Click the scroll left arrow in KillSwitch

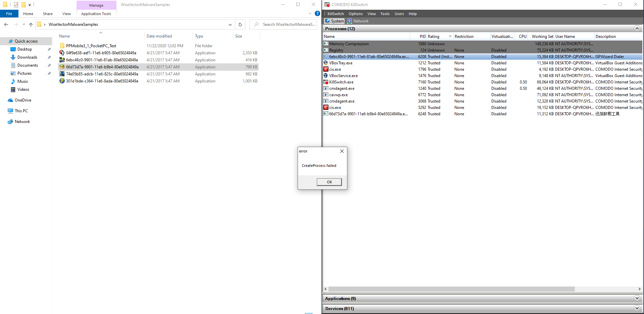point(326,289)
